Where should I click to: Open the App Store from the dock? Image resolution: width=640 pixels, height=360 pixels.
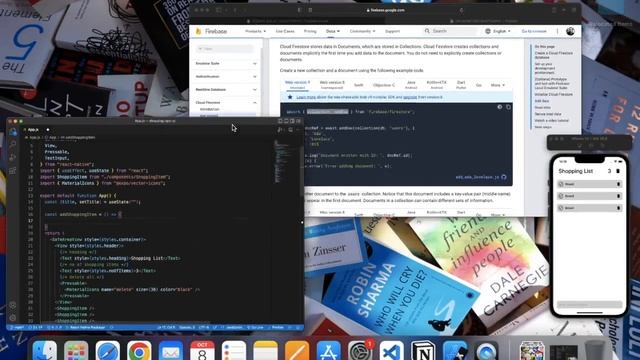328,351
